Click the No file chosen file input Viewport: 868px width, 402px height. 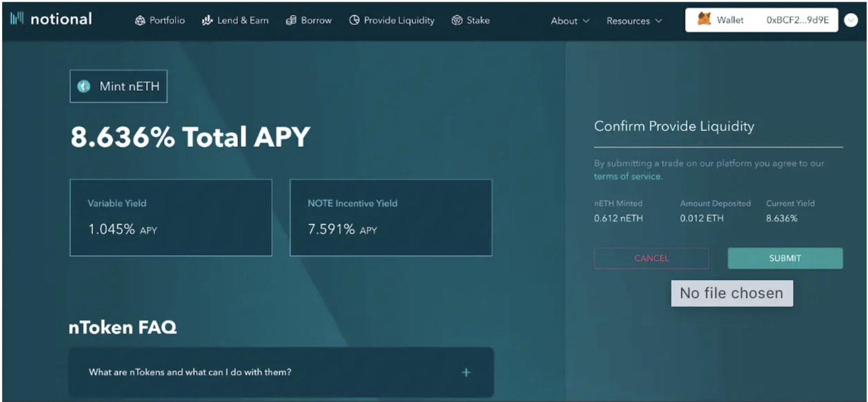click(731, 293)
